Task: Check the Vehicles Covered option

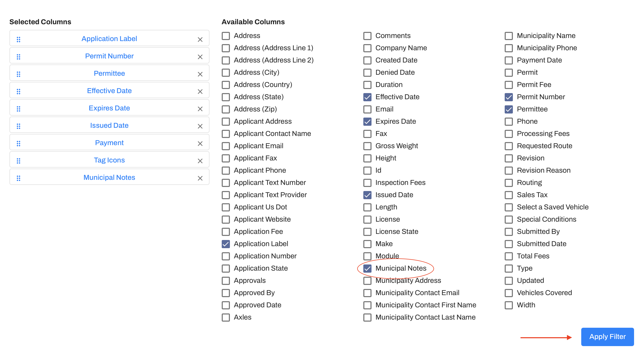Action: (x=509, y=293)
